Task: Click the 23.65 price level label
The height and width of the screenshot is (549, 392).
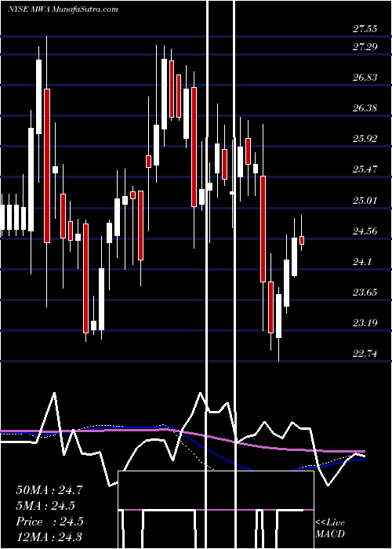Action: coord(365,293)
